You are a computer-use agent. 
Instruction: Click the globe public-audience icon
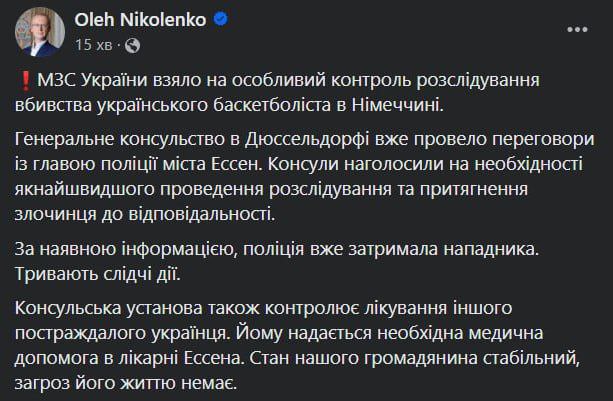133,46
